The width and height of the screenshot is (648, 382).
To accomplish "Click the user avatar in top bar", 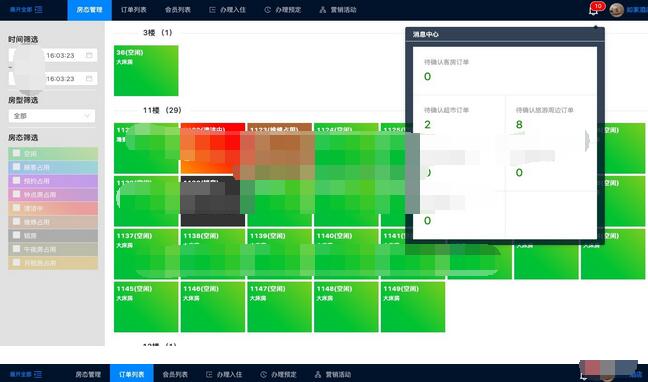I will tap(616, 10).
